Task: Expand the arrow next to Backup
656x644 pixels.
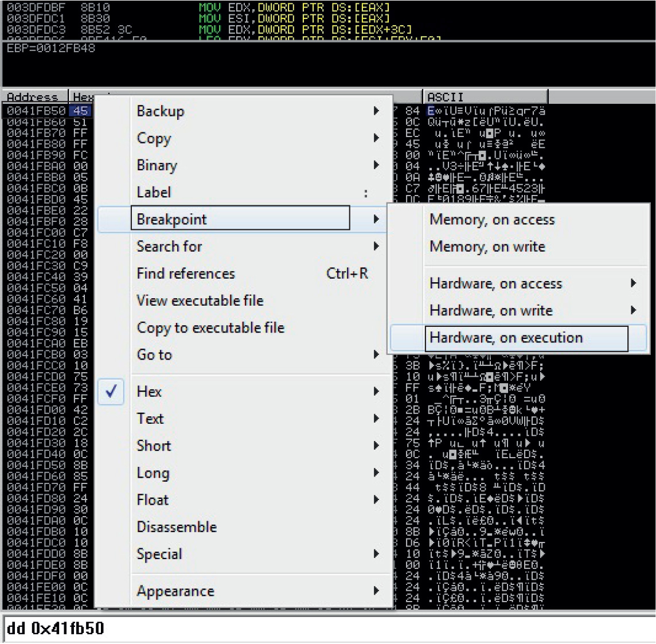Action: (376, 111)
